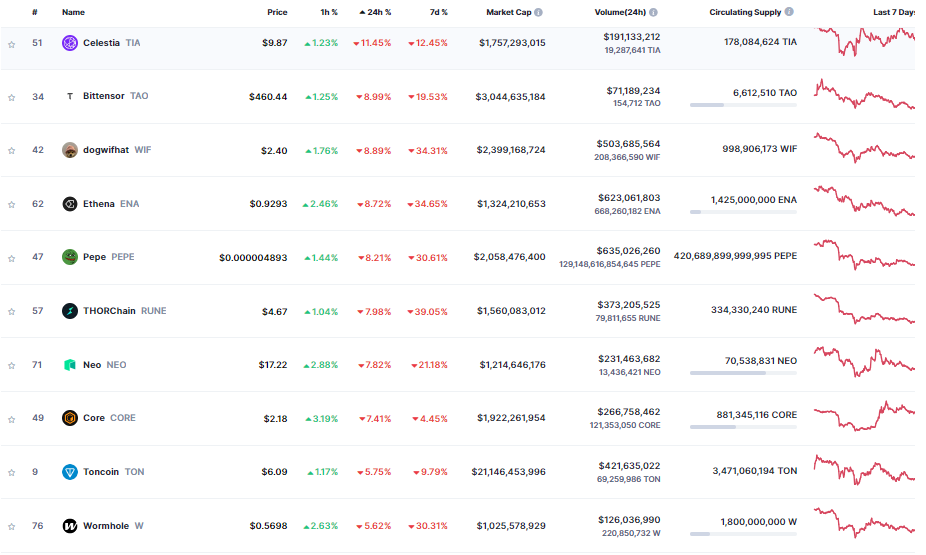Click Ethena 24h change 8.72%
Image resolution: width=926 pixels, height=555 pixels.
click(x=374, y=204)
